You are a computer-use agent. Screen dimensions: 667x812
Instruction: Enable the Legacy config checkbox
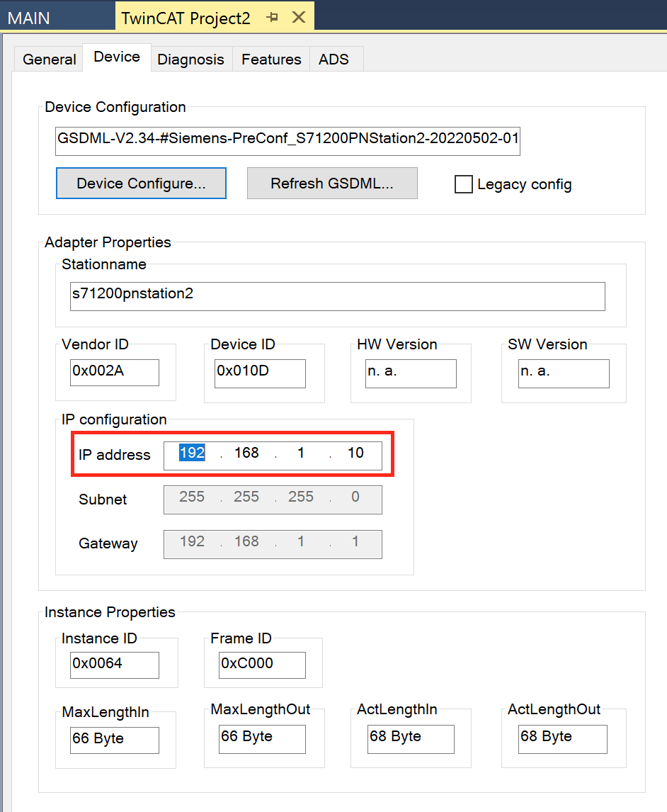(463, 184)
